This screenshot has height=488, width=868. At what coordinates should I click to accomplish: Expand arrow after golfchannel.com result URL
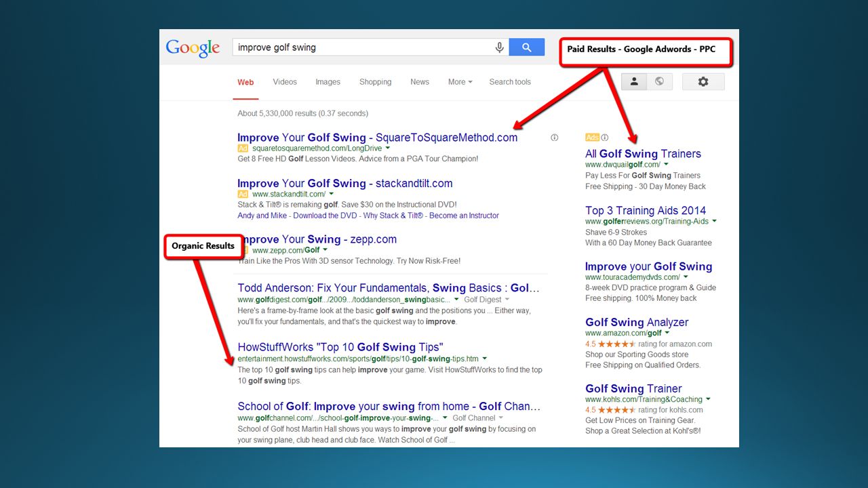click(446, 418)
